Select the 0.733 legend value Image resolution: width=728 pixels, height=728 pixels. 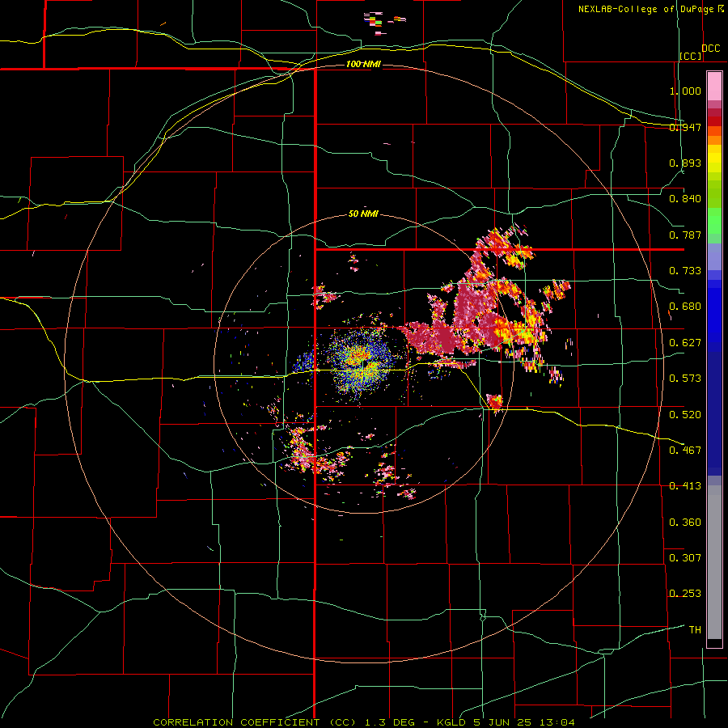(685, 271)
